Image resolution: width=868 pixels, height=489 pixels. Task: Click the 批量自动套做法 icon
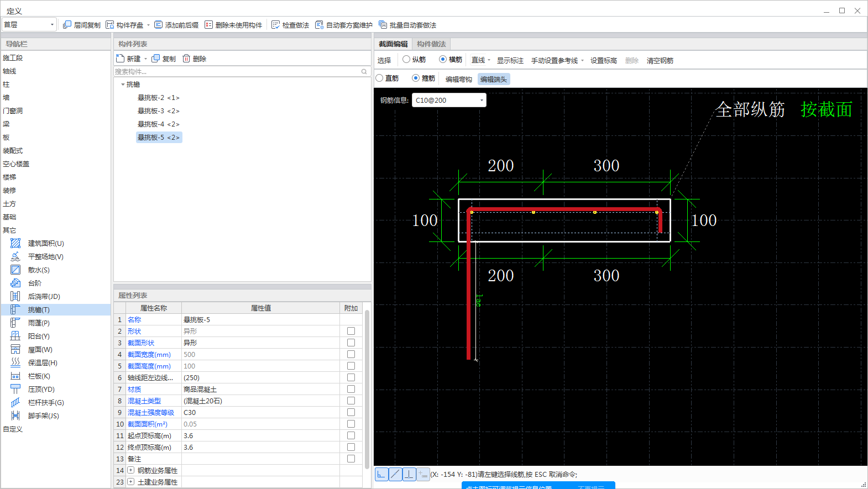click(383, 25)
